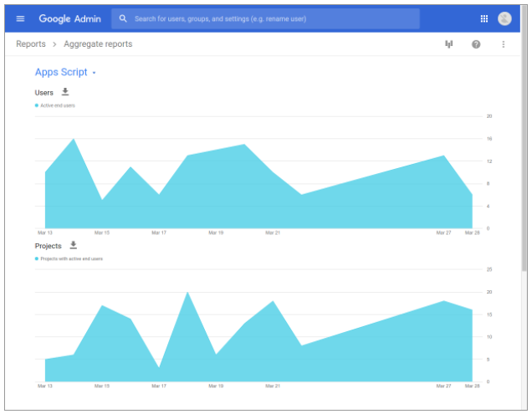Download the Projects chart data

coord(73,246)
